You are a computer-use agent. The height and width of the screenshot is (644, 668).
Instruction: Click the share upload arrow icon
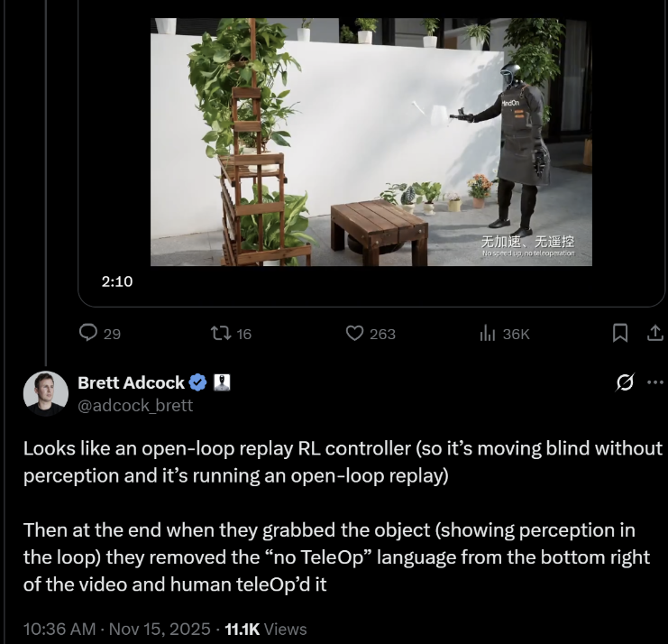pyautogui.click(x=654, y=334)
